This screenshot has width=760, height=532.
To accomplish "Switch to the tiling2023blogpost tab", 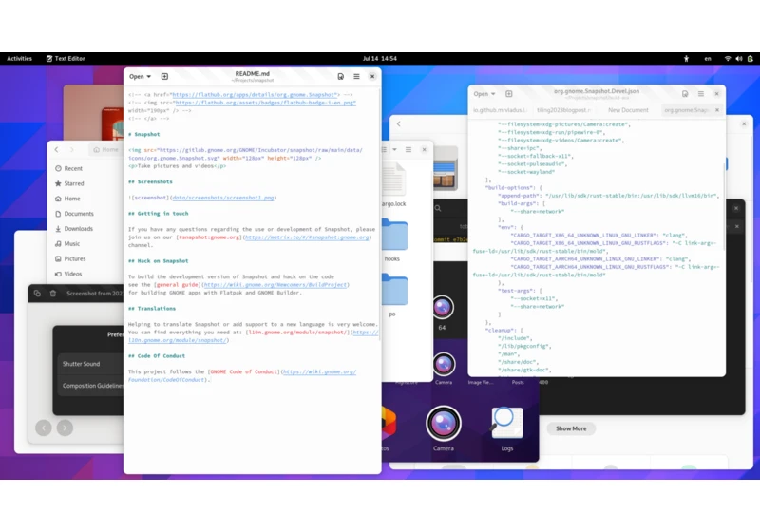I will click(563, 110).
